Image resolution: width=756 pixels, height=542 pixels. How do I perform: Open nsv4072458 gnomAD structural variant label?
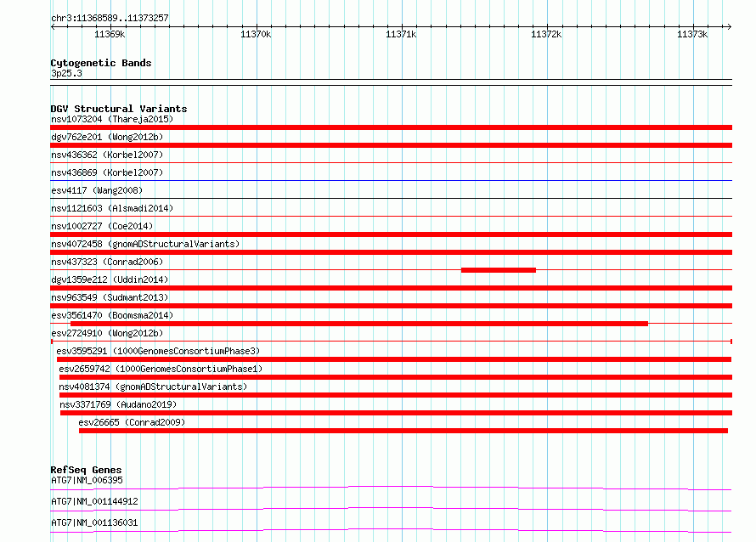point(145,244)
